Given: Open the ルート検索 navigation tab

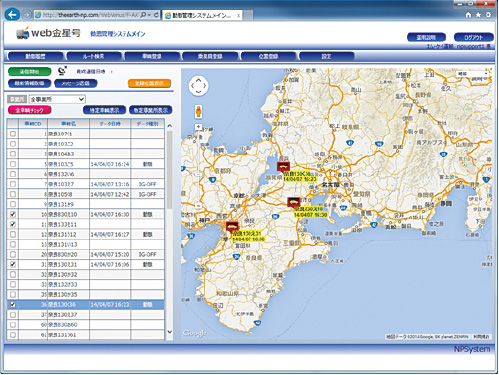Looking at the screenshot, I should pos(94,56).
